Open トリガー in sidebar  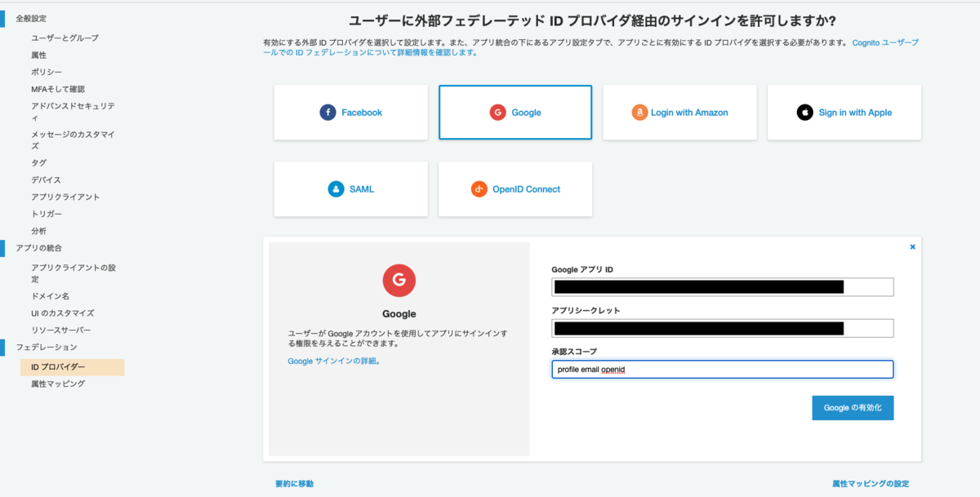pos(46,214)
